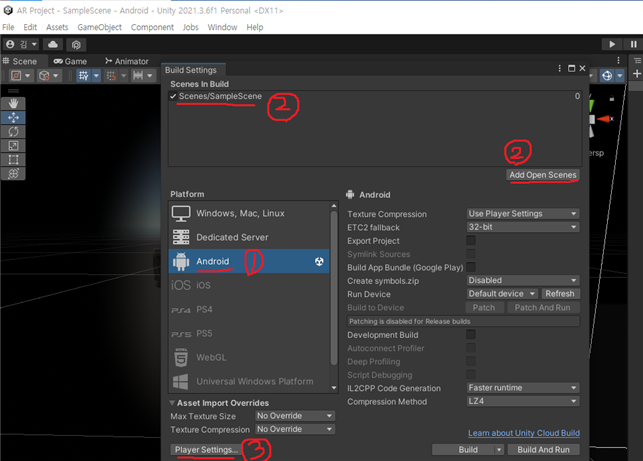Toggle the grid visibility icon
This screenshot has height=461, width=643.
coord(83,76)
